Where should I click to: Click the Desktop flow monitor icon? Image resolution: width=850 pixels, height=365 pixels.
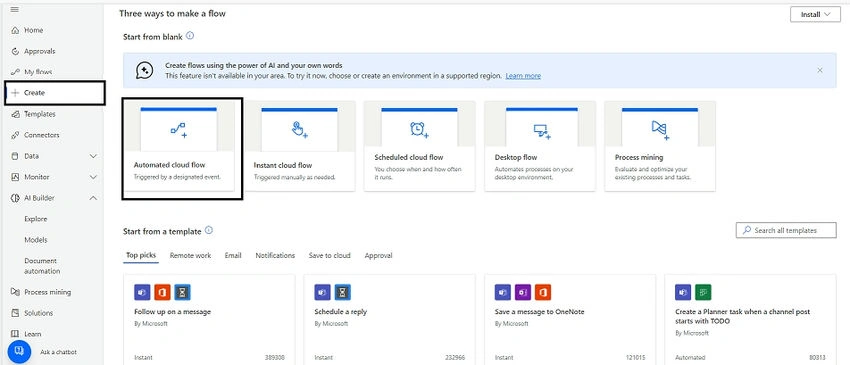click(542, 131)
